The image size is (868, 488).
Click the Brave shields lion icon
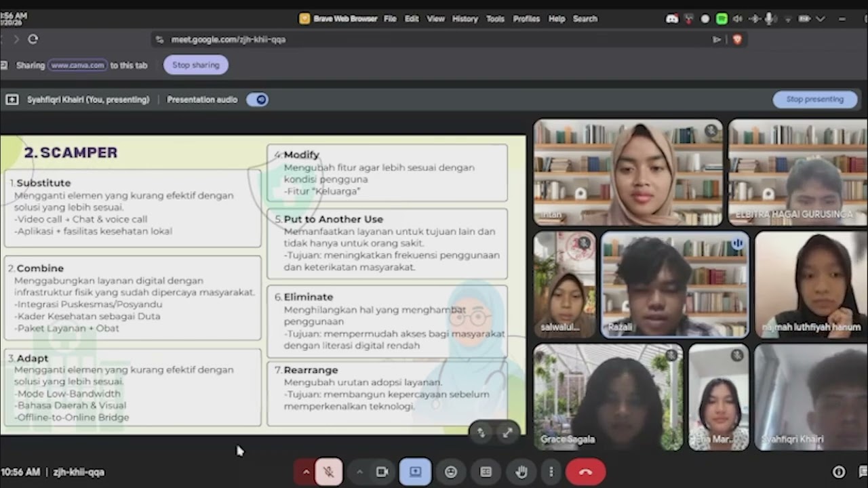(737, 39)
